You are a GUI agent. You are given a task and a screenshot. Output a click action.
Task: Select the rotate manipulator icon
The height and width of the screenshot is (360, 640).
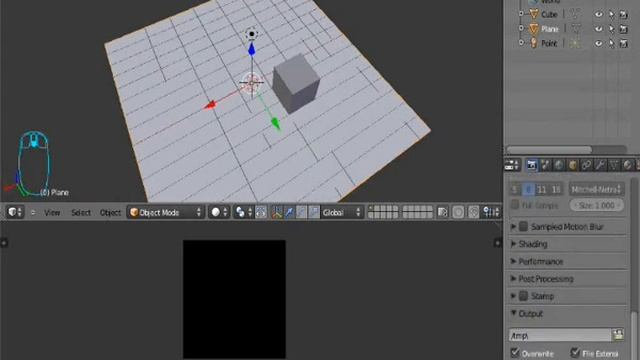[301, 212]
